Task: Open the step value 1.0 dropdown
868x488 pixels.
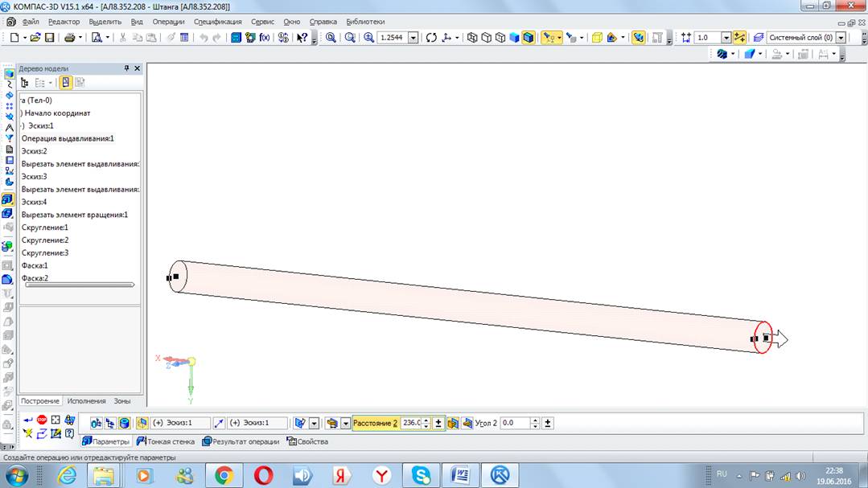Action: (x=726, y=38)
